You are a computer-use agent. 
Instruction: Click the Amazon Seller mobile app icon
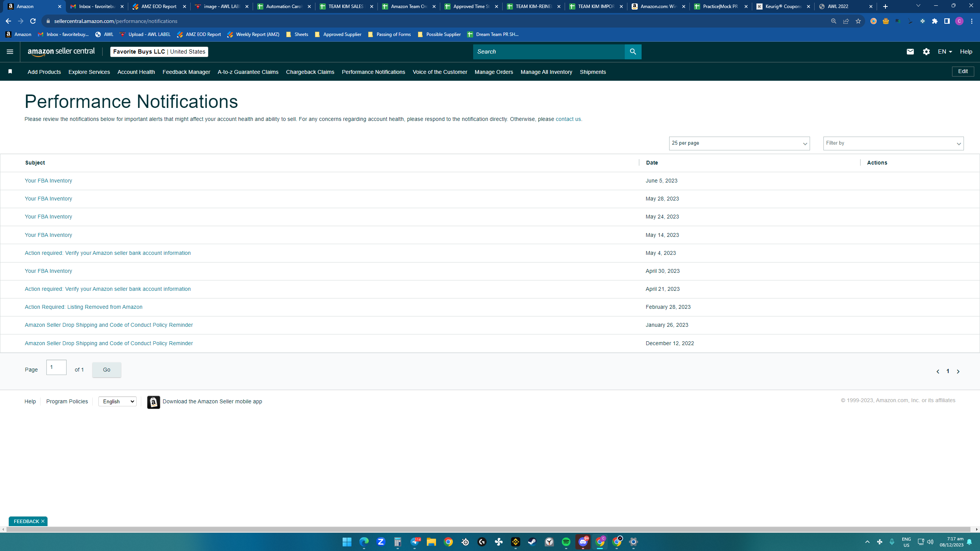[x=154, y=402]
